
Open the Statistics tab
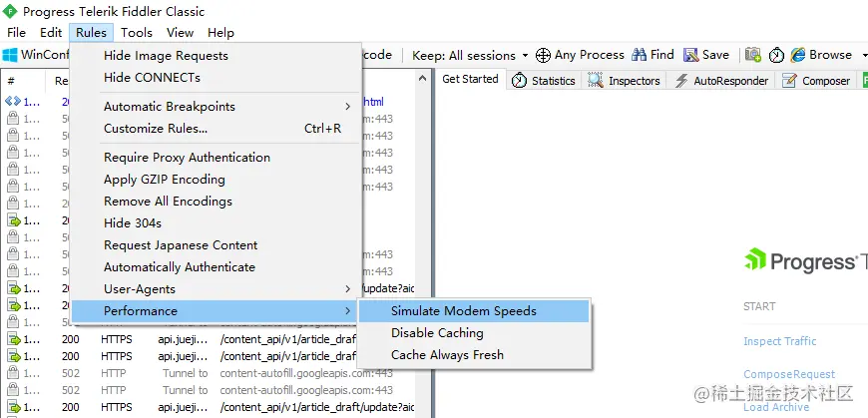point(544,81)
